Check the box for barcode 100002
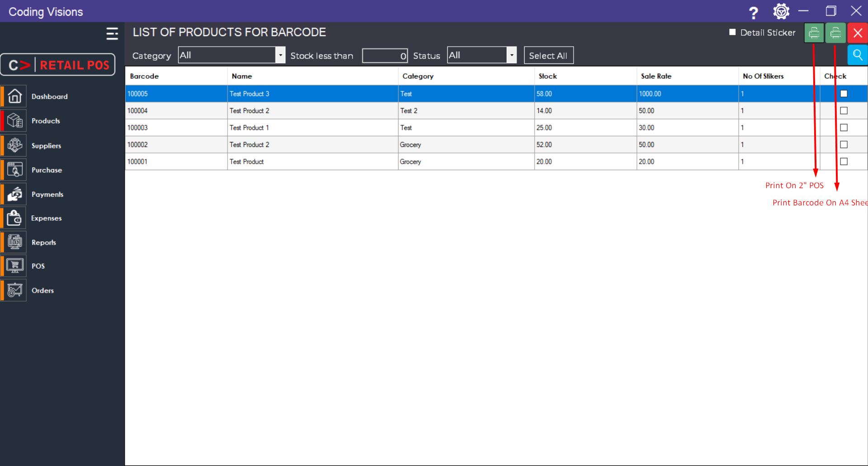The height and width of the screenshot is (466, 868). (844, 144)
